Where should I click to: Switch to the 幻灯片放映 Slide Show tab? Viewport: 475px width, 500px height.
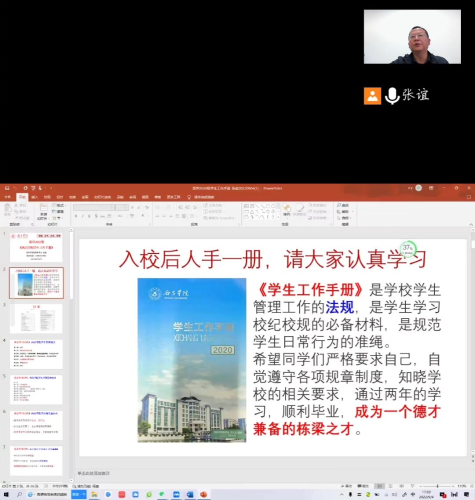102,197
